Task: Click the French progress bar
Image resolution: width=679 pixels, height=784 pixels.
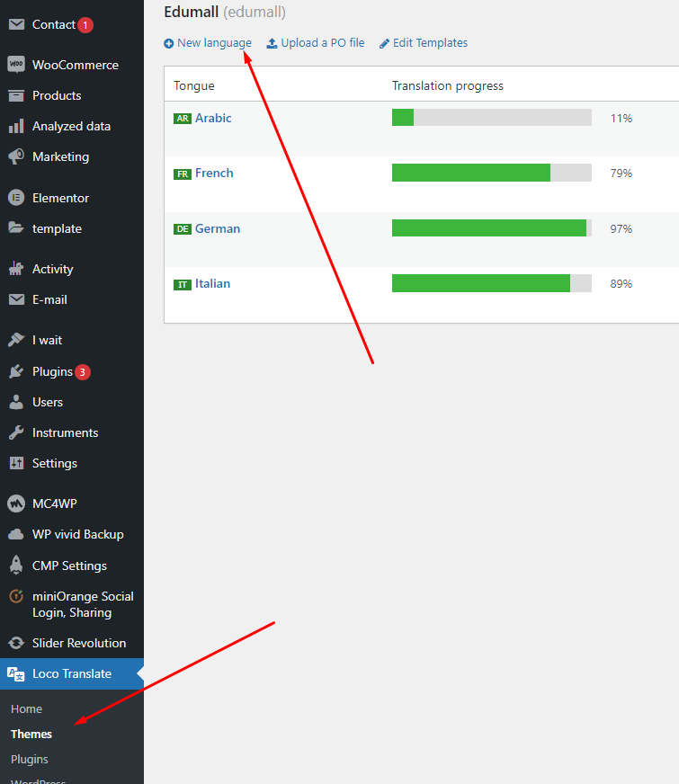Action: pyautogui.click(x=492, y=173)
